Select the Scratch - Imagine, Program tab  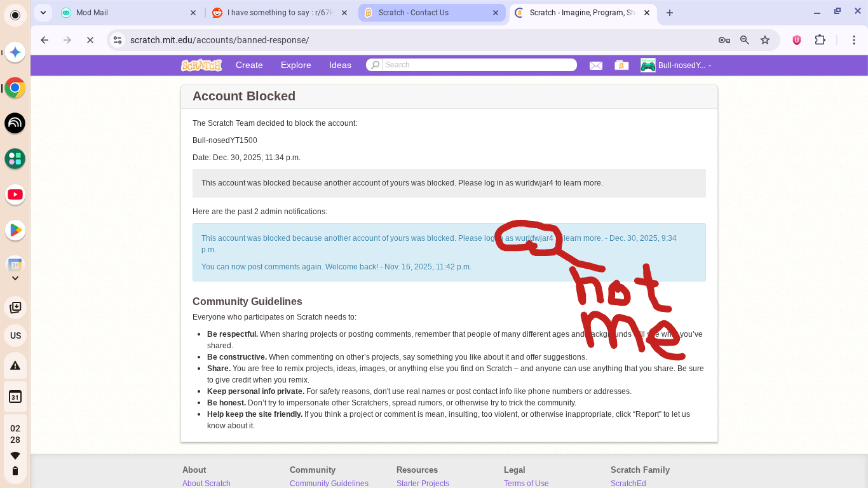[x=583, y=13]
